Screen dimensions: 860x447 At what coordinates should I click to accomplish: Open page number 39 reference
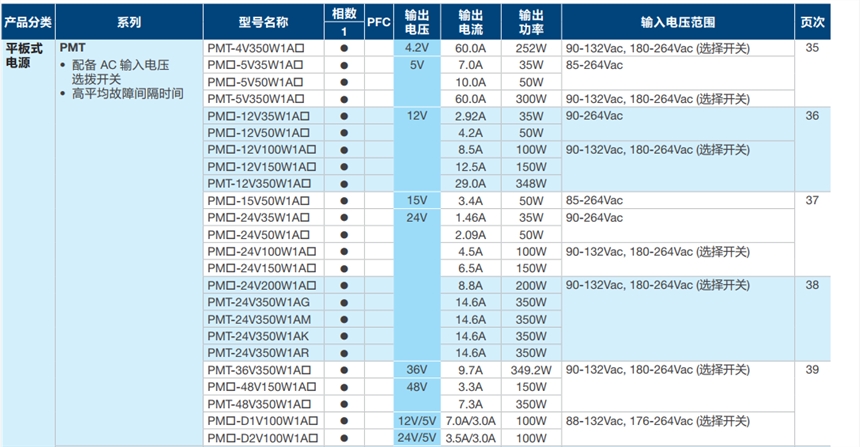tap(811, 370)
